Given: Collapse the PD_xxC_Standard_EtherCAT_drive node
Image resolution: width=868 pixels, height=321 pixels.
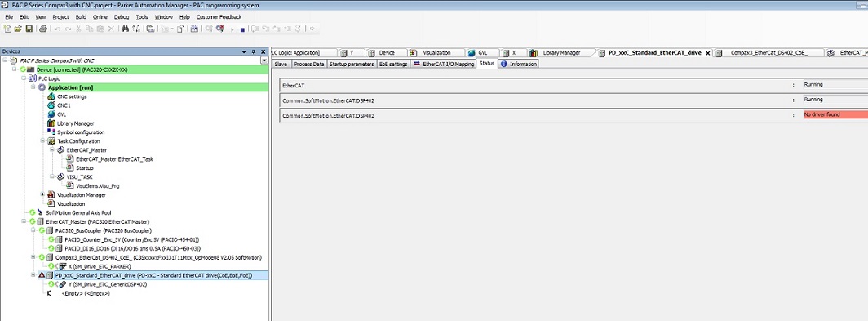Looking at the screenshot, I should (33, 275).
